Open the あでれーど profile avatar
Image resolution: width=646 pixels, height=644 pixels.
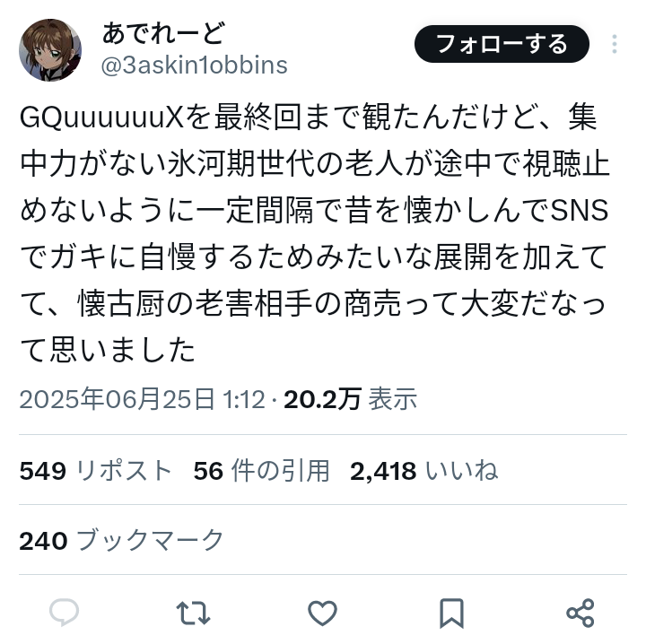tap(50, 50)
